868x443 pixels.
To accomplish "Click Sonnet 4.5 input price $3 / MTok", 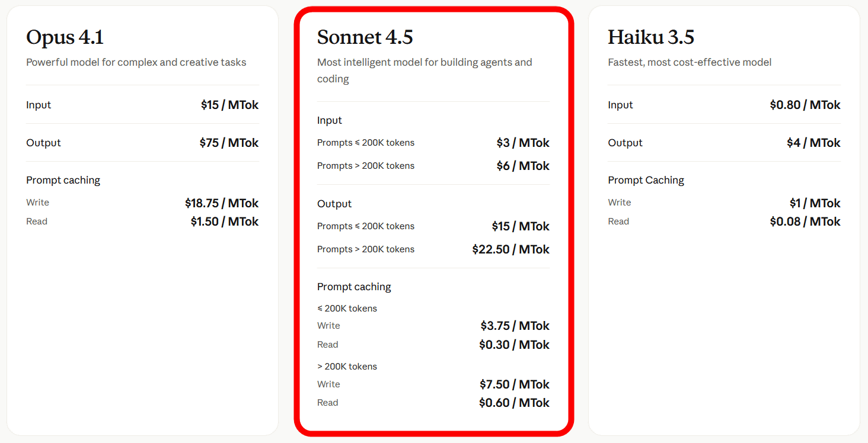I will tap(523, 143).
